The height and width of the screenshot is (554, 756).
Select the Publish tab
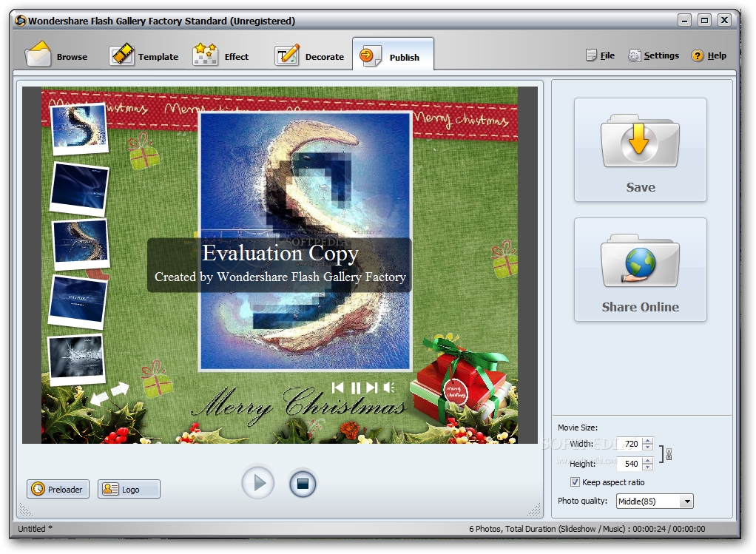[x=393, y=55]
